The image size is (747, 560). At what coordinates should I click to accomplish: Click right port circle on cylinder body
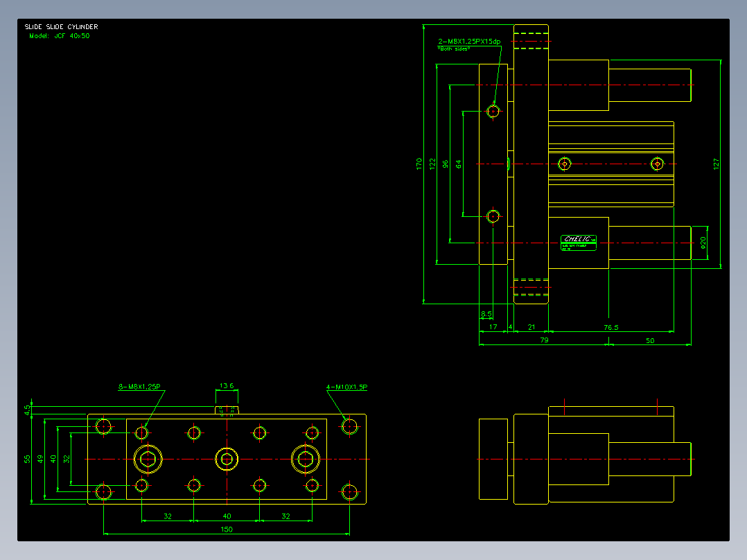tap(657, 164)
